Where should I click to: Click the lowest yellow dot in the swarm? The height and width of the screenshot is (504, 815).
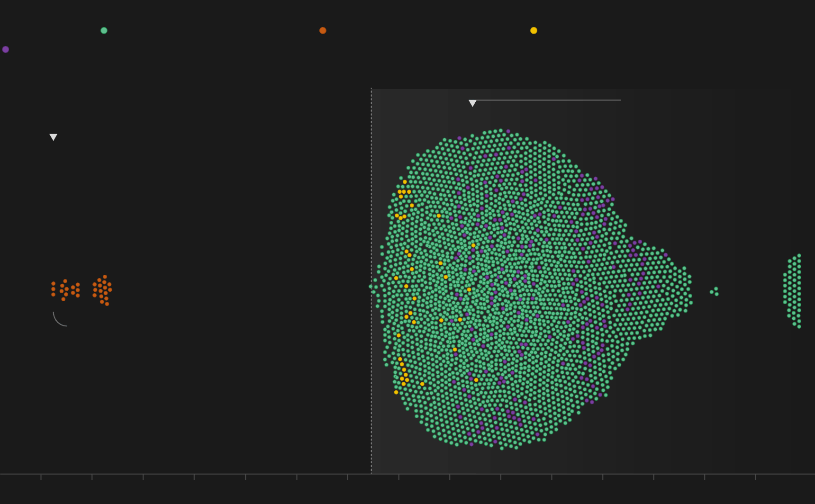(396, 392)
